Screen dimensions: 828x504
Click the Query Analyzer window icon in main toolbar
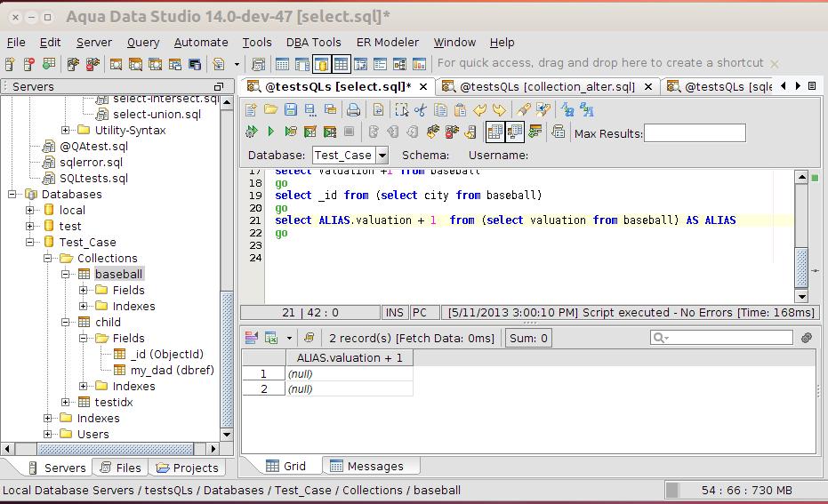tap(117, 64)
